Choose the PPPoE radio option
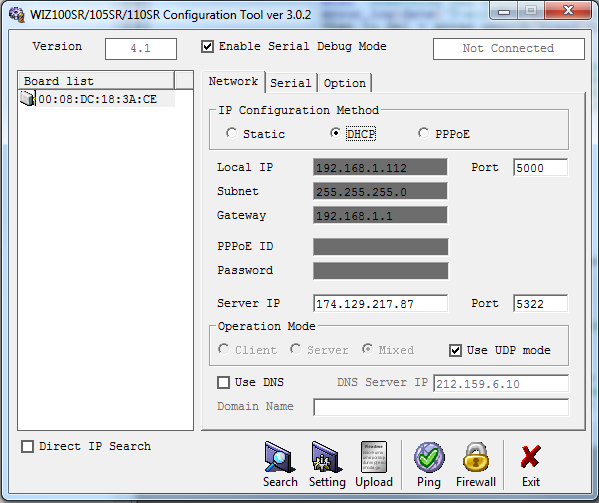This screenshot has height=503, width=599. pyautogui.click(x=423, y=133)
